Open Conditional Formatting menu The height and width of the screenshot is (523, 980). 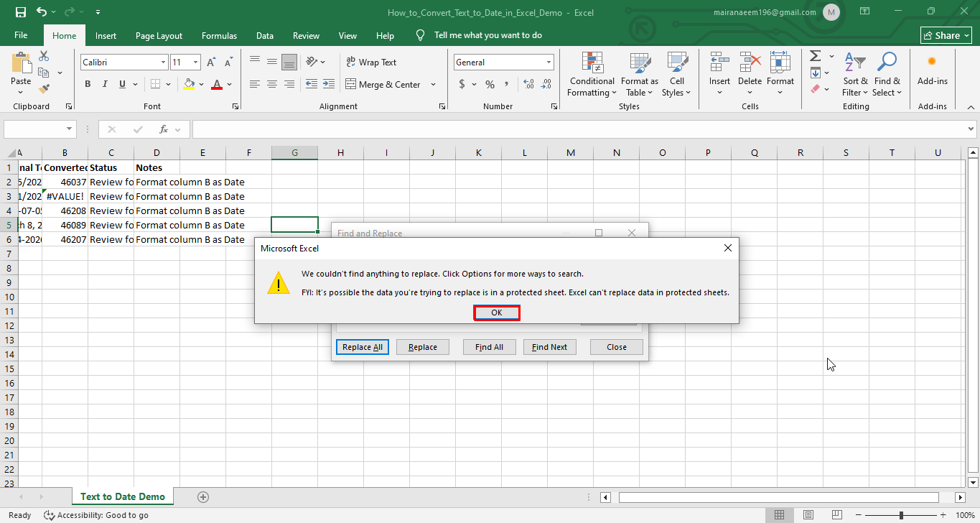pos(592,75)
